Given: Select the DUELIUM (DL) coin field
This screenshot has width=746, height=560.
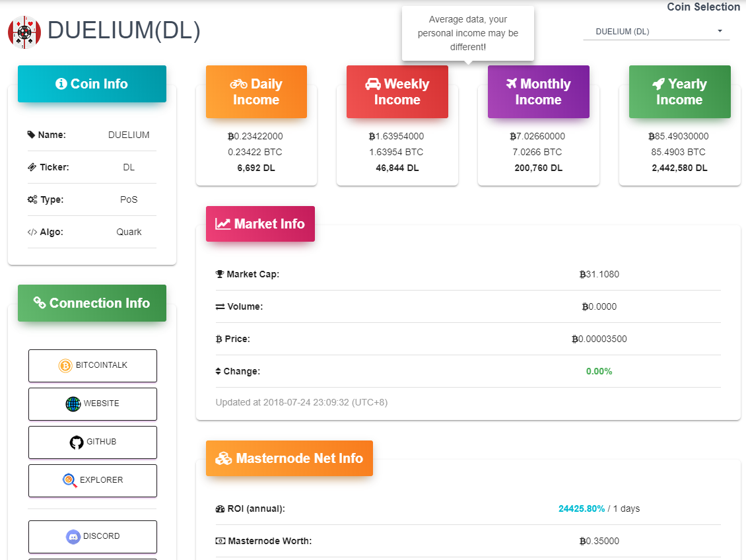Looking at the screenshot, I should coord(656,32).
